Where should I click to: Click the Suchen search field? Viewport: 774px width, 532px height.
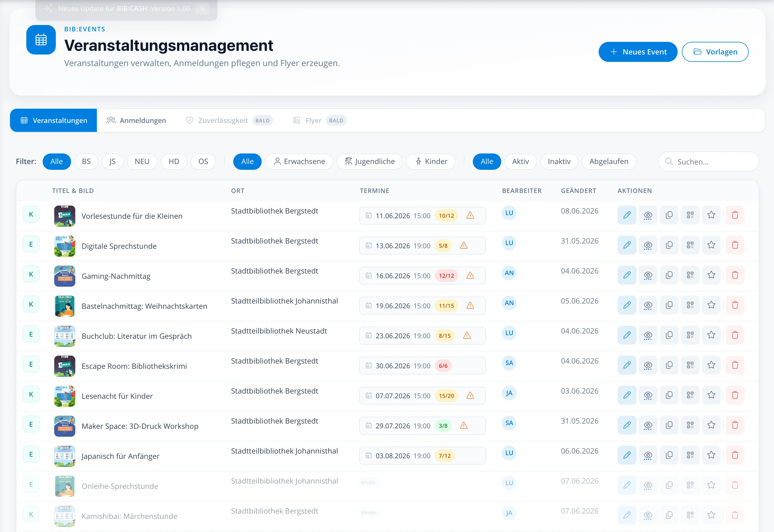click(x=708, y=162)
